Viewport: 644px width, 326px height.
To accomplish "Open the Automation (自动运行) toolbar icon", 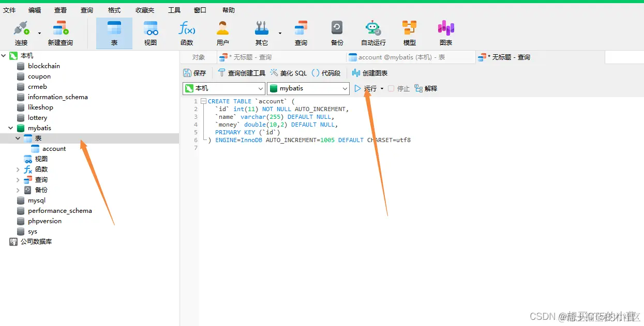I will coord(373,33).
